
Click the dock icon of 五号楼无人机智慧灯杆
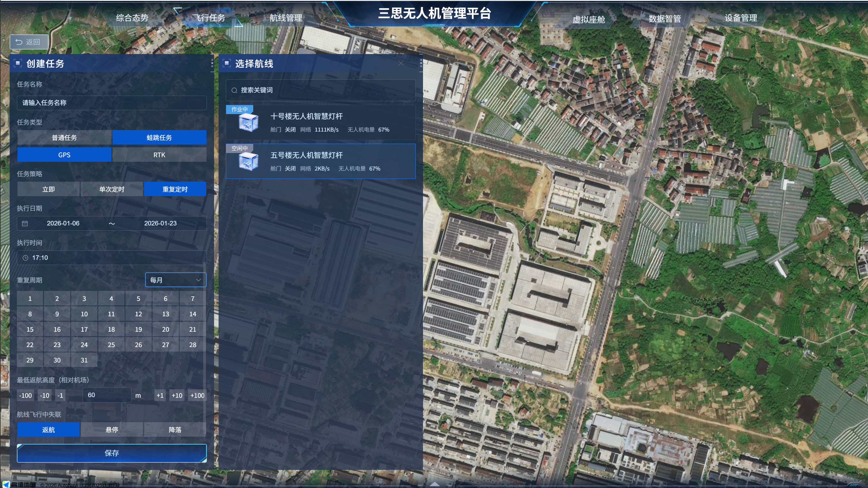pos(248,161)
